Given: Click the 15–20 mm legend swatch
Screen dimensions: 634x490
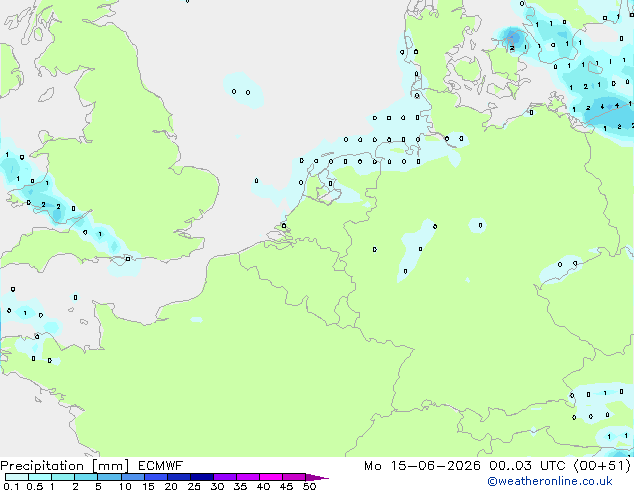Looking at the screenshot, I should [156, 477].
